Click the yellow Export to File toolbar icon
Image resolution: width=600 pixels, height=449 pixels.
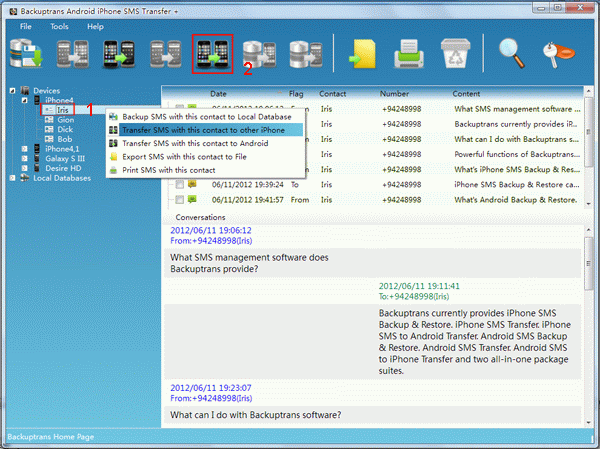(362, 55)
